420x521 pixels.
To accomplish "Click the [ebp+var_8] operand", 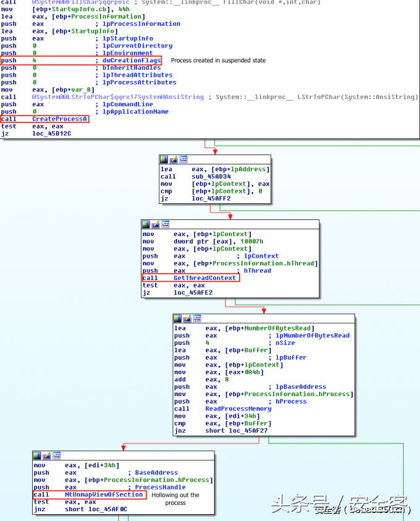I will coord(73,90).
